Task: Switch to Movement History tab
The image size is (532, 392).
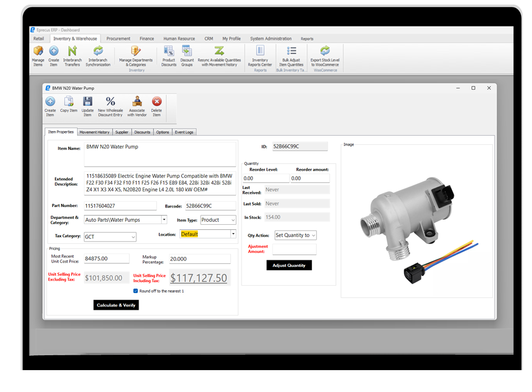Action: (x=94, y=132)
